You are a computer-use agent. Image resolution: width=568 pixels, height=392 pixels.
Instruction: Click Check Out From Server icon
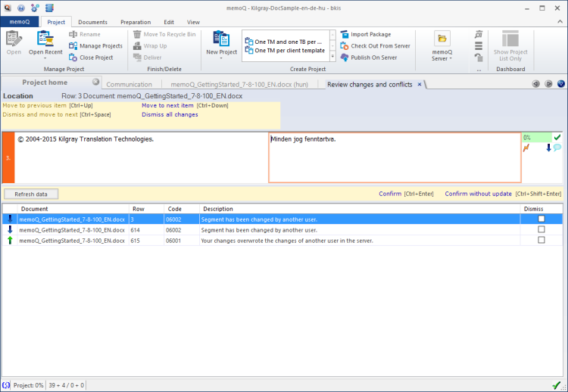pos(345,45)
